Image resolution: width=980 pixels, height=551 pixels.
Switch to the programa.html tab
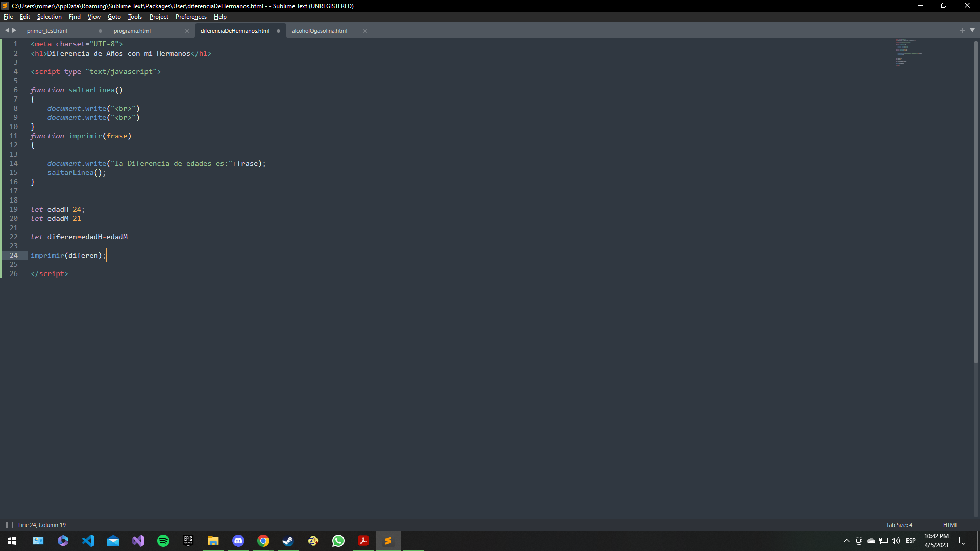[132, 31]
